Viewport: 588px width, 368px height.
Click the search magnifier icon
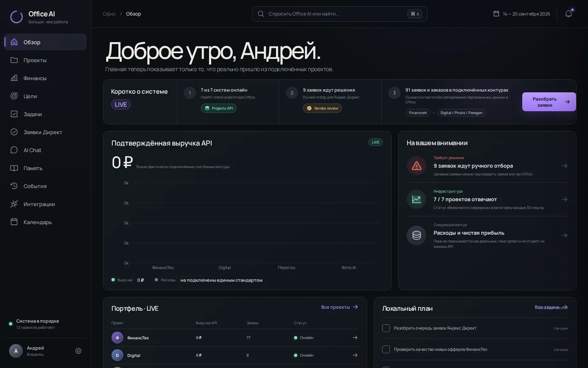261,14
